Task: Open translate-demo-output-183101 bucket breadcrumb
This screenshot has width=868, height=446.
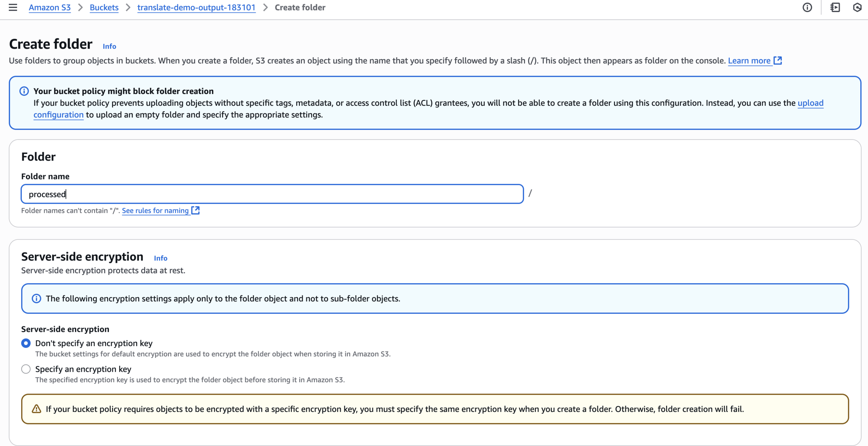Action: 196,7
